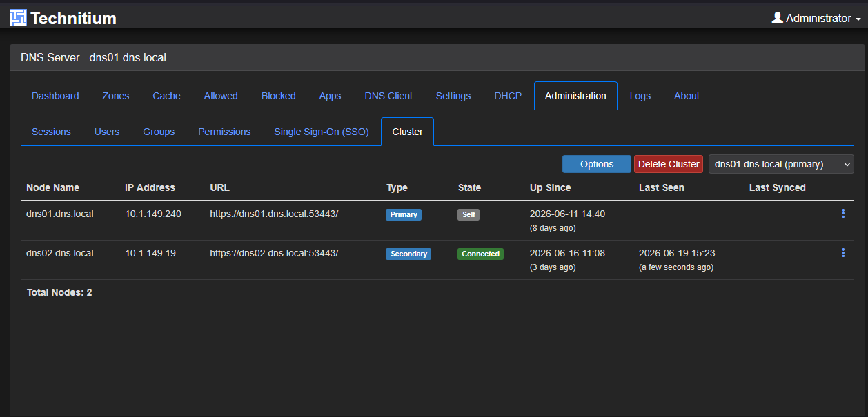
Task: Select the Single Sign-On (SSO) sub-tab
Action: tap(322, 132)
